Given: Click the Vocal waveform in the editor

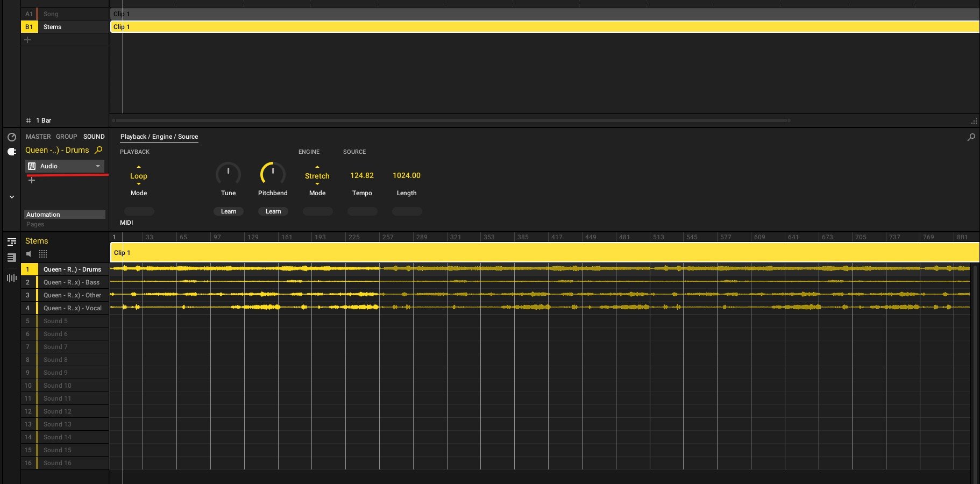Looking at the screenshot, I should click(540, 307).
